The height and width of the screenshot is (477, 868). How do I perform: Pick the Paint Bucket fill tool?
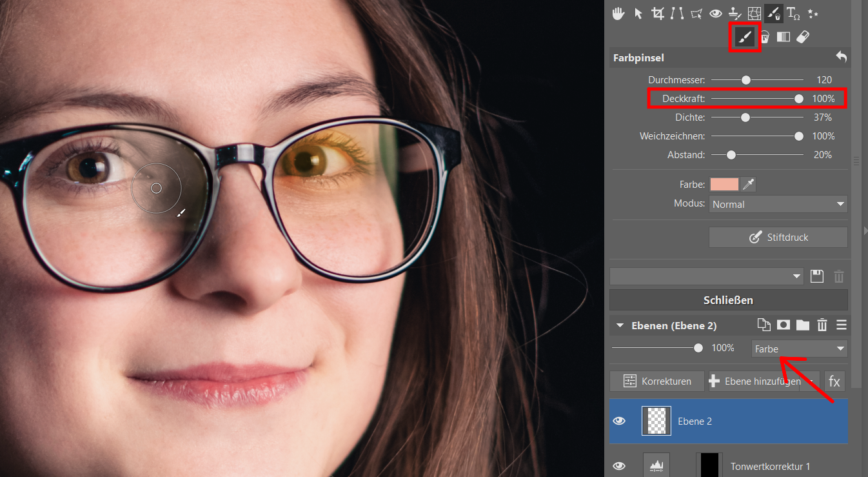(x=764, y=37)
